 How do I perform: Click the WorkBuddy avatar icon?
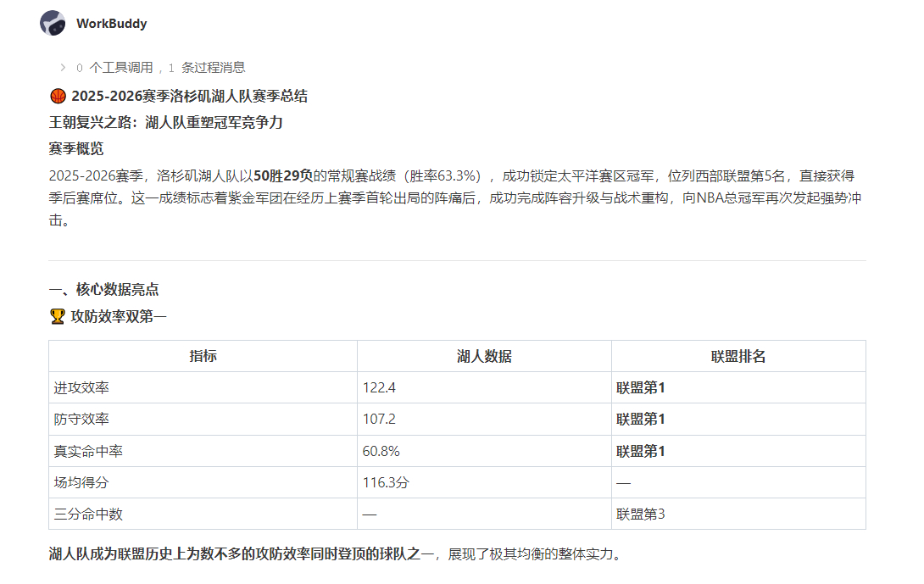[x=53, y=24]
